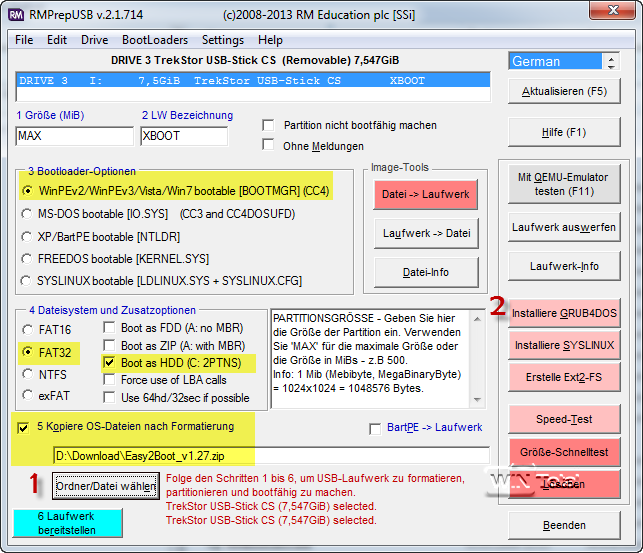643x553 pixels.
Task: Select DRIVE 3 TrekStor row in drive list
Action: click(x=253, y=80)
